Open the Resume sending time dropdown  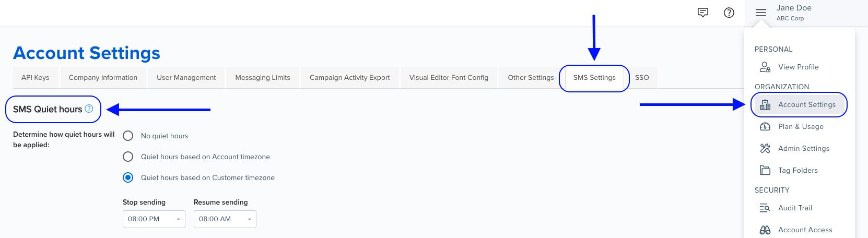pos(225,219)
